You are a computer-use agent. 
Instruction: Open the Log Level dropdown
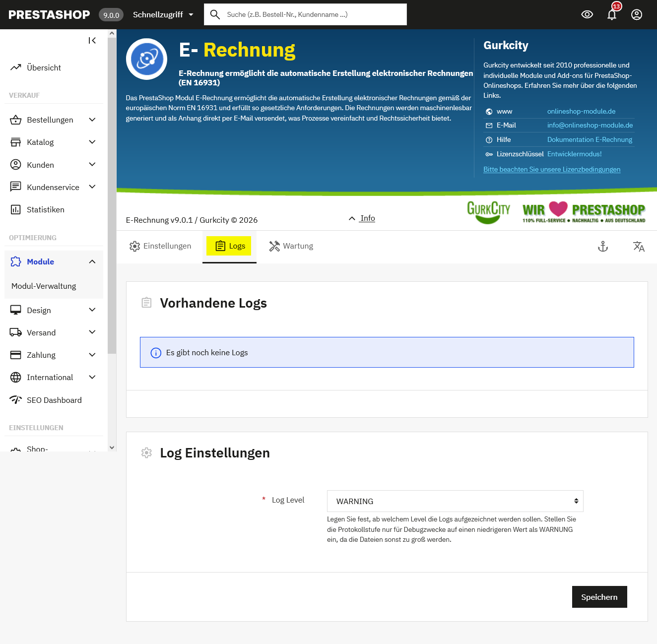[x=455, y=501]
